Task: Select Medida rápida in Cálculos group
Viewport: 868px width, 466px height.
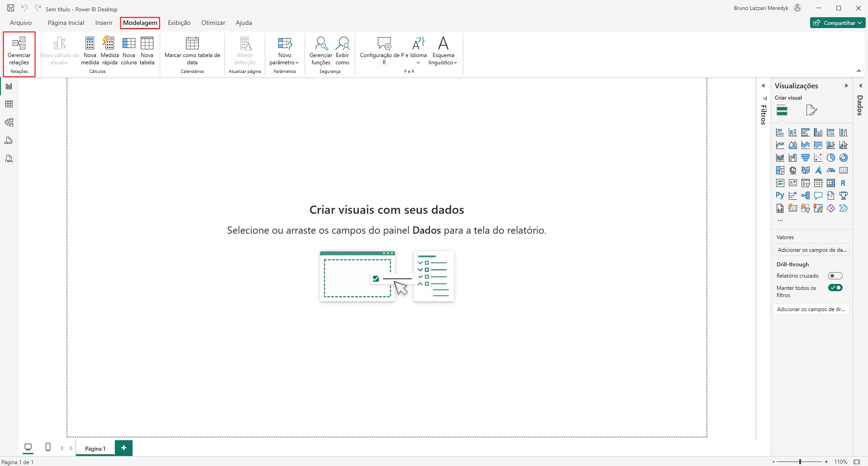Action: pos(110,51)
